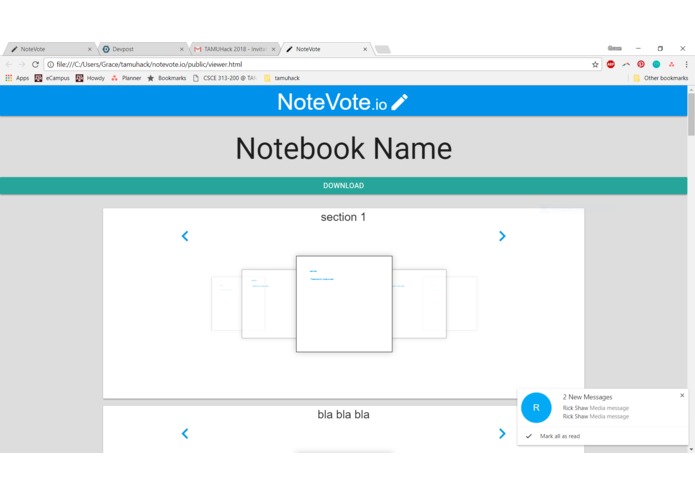Image resolution: width=695 pixels, height=494 pixels.
Task: Click the vertical scrollbar thumb
Action: (691, 113)
